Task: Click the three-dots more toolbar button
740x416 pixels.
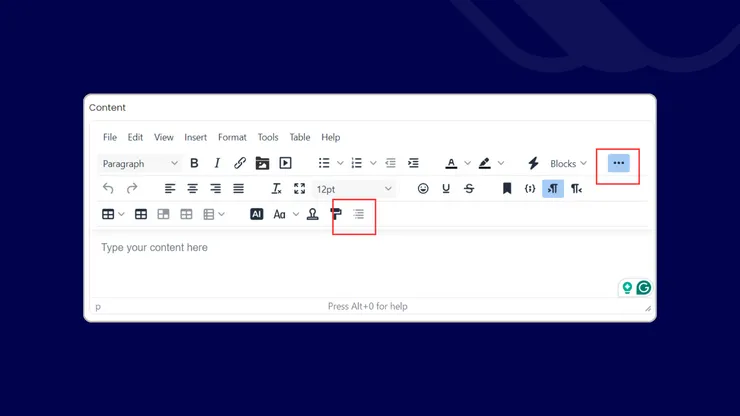Action: [x=618, y=163]
